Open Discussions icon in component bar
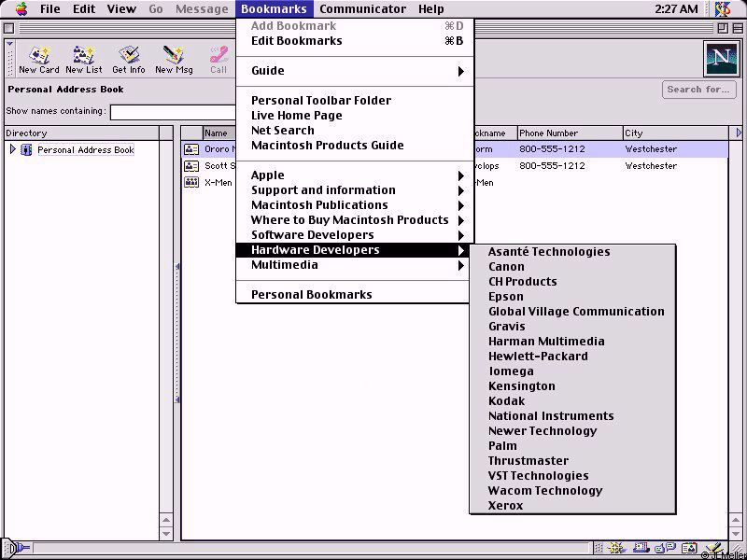The height and width of the screenshot is (560, 747). point(665,549)
